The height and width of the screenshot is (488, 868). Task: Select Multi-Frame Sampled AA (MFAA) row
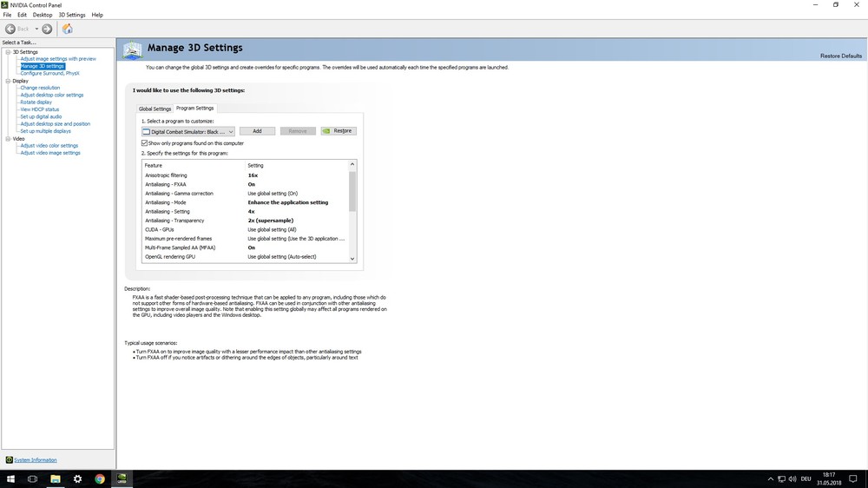246,247
